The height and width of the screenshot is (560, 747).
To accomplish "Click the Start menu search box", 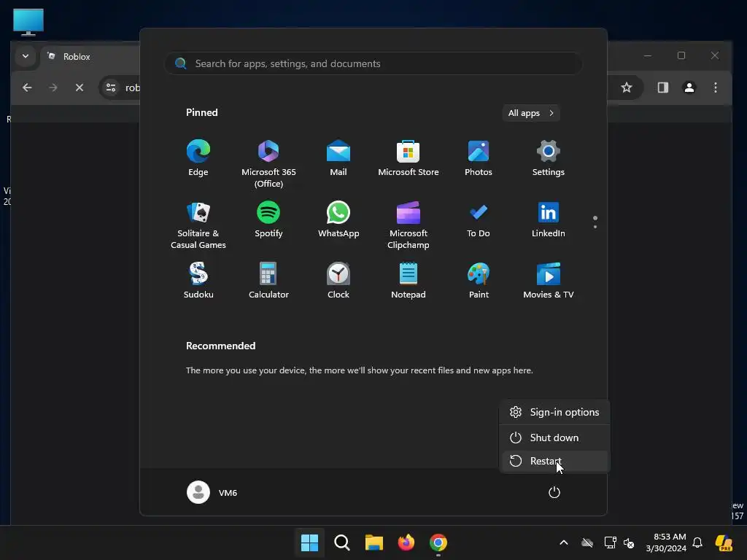I will (373, 63).
